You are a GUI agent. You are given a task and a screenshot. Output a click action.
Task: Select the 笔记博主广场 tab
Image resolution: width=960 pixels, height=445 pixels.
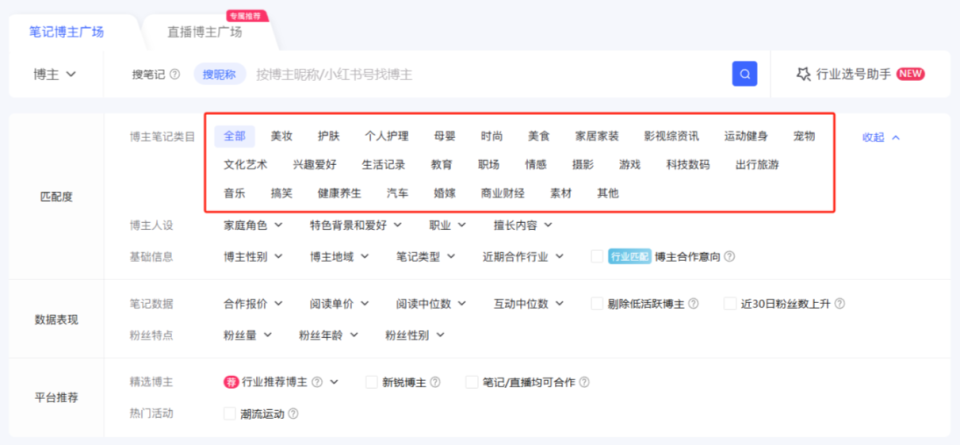click(67, 32)
